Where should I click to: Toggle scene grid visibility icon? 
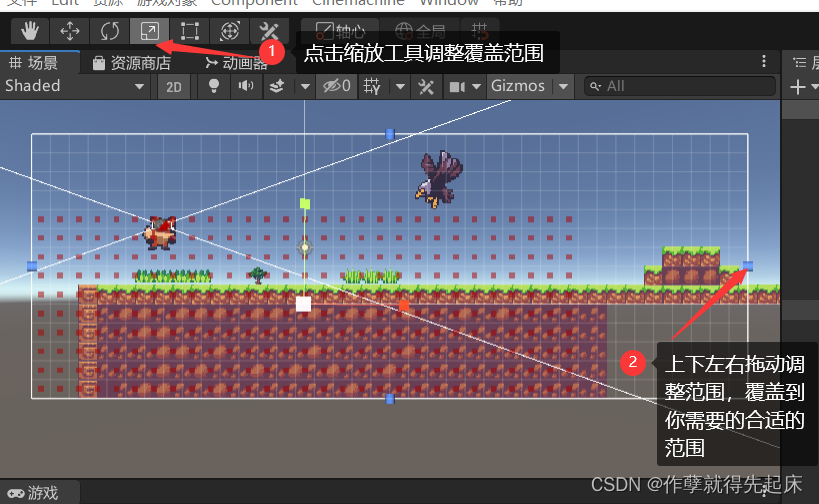pos(372,86)
